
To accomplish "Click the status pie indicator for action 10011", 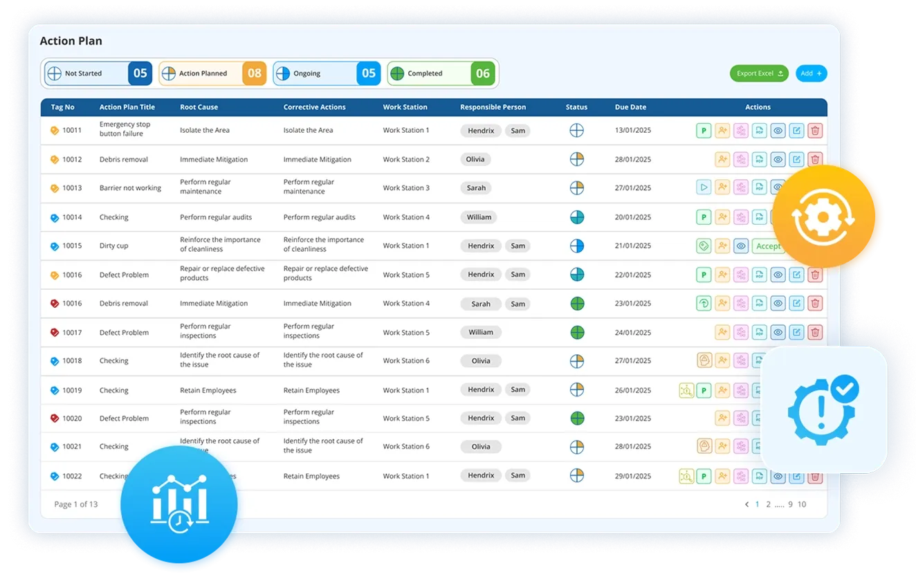I will (576, 130).
